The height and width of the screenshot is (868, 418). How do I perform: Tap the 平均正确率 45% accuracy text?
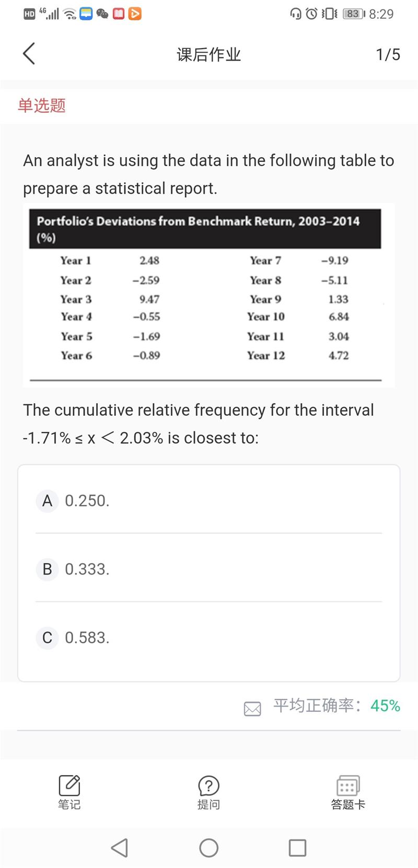pyautogui.click(x=336, y=706)
